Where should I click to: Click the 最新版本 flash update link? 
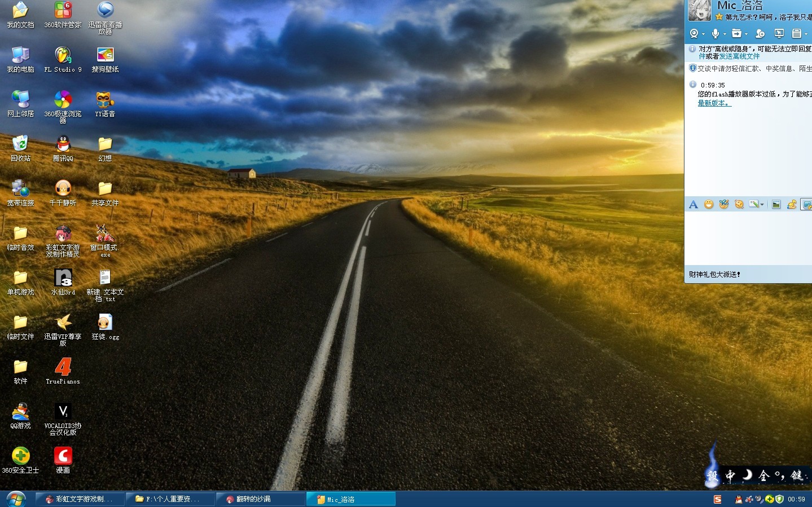click(x=714, y=103)
